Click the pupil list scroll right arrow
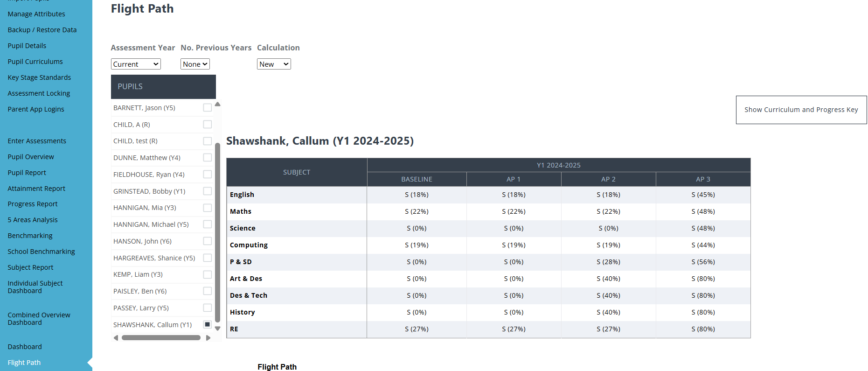Screen dimensions: 868x371 pyautogui.click(x=208, y=338)
